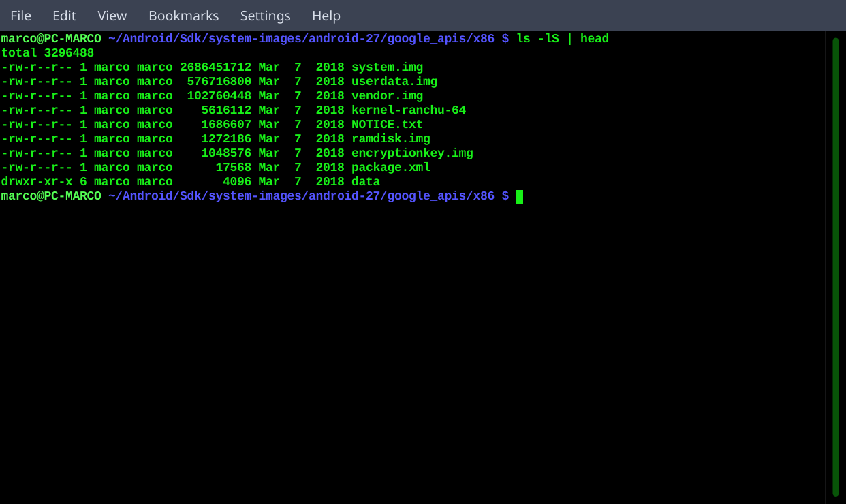The height and width of the screenshot is (504, 846).
Task: Click the size value 576716800
Action: click(219, 82)
